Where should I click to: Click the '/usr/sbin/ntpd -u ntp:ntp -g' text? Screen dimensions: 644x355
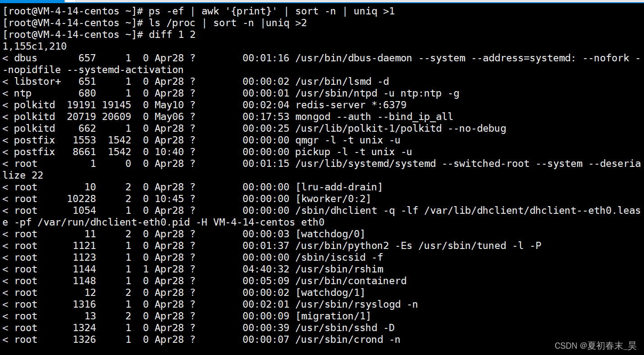click(x=377, y=93)
